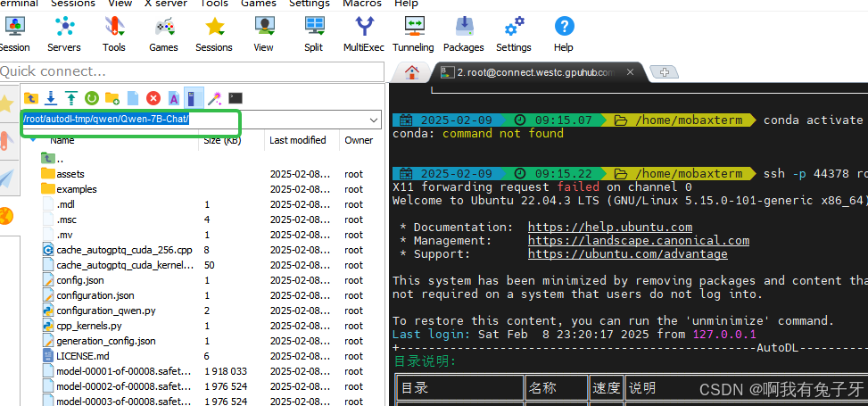Click the magic wand icon in SFTP toolbar
Viewport: 868px width, 406px height.
coord(215,98)
